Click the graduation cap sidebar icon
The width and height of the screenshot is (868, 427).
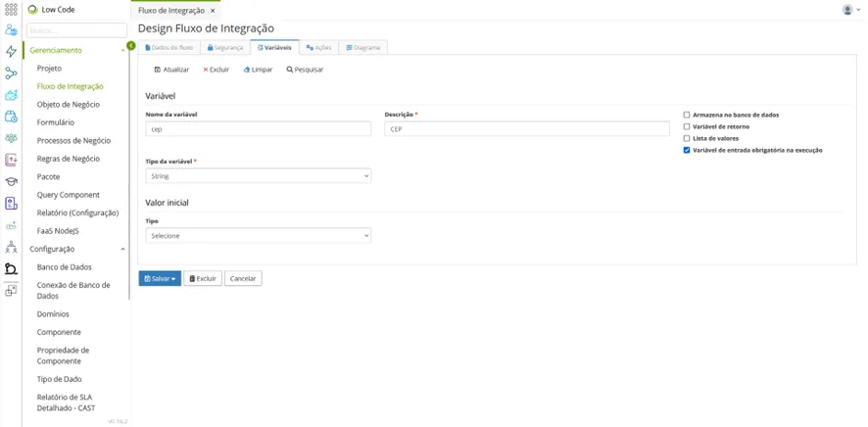(x=11, y=181)
